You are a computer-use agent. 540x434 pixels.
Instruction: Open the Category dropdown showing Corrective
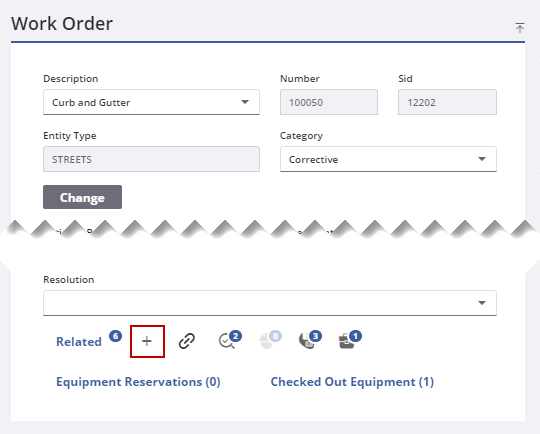[388, 159]
